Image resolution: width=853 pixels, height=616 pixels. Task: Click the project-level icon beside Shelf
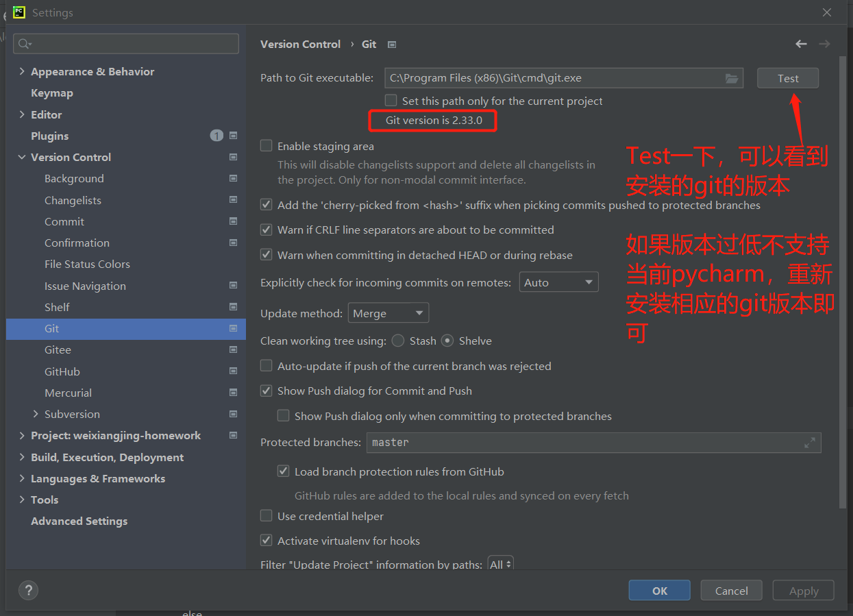click(x=233, y=307)
